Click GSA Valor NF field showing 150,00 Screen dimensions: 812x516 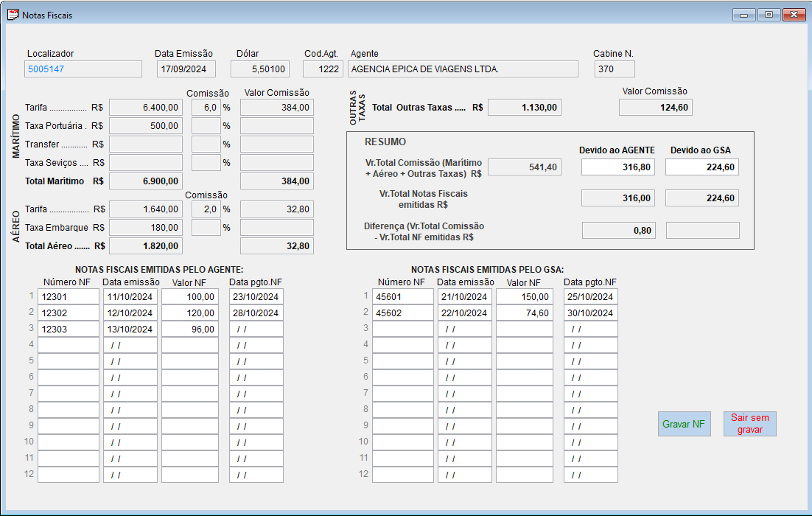pyautogui.click(x=524, y=296)
